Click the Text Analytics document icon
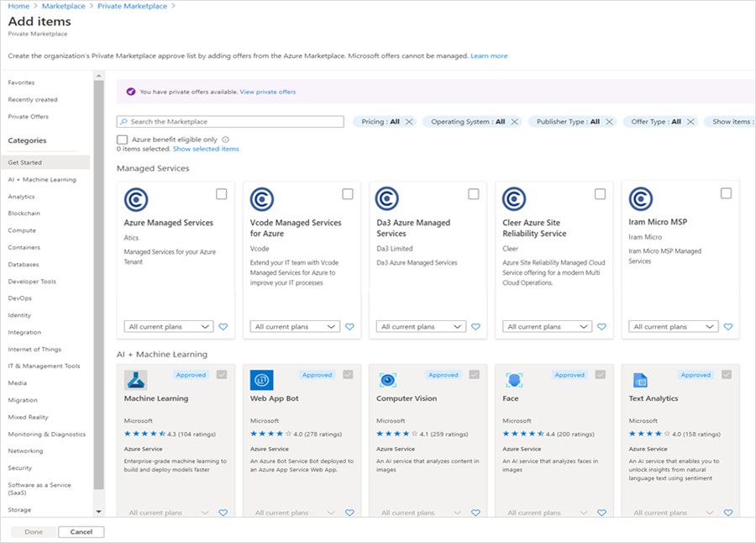Screen dimensions: 756x543 pos(640,381)
